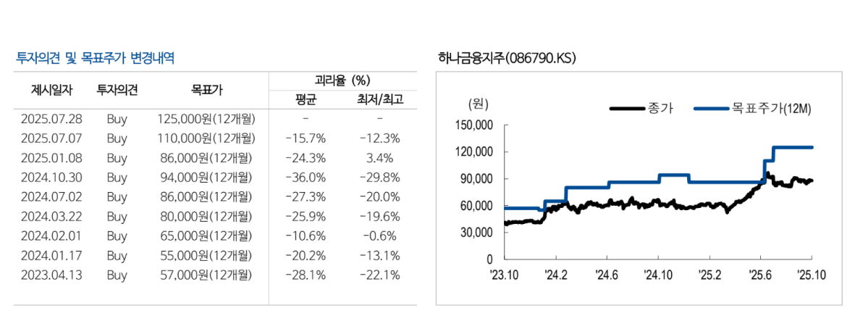Click the 2024.10.30 date row
The image size is (868, 329).
[52, 177]
